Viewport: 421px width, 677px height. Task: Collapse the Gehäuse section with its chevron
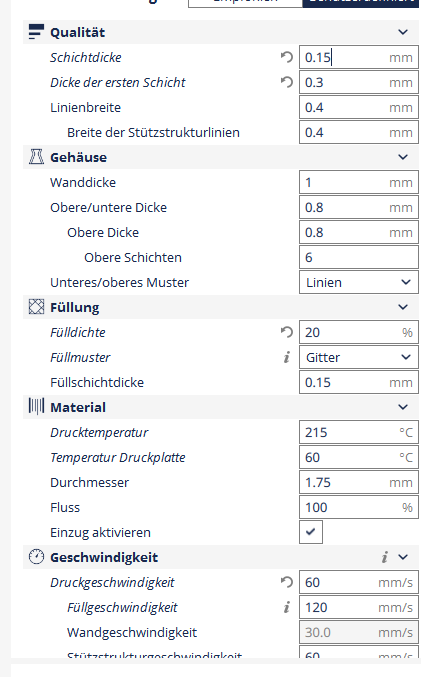(403, 157)
